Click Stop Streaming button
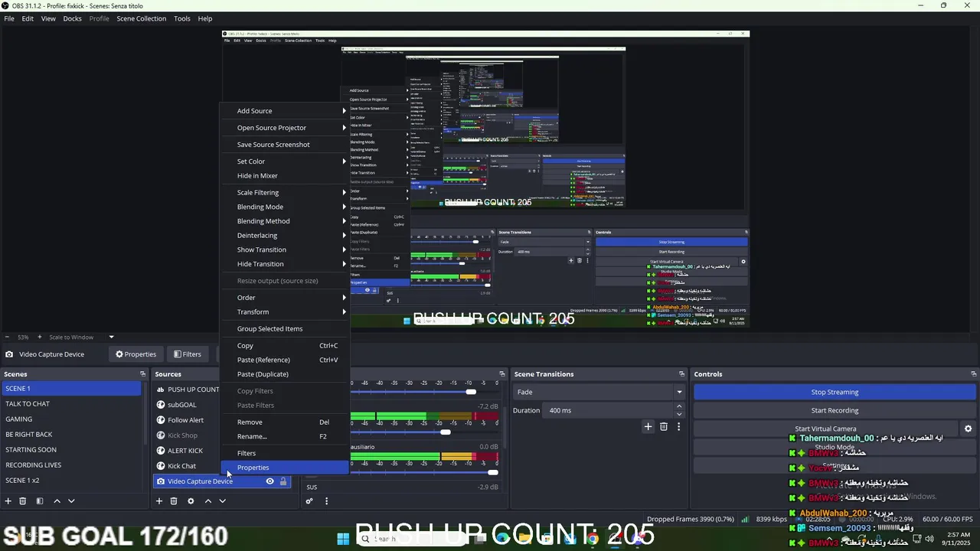The image size is (980, 551). (x=835, y=392)
